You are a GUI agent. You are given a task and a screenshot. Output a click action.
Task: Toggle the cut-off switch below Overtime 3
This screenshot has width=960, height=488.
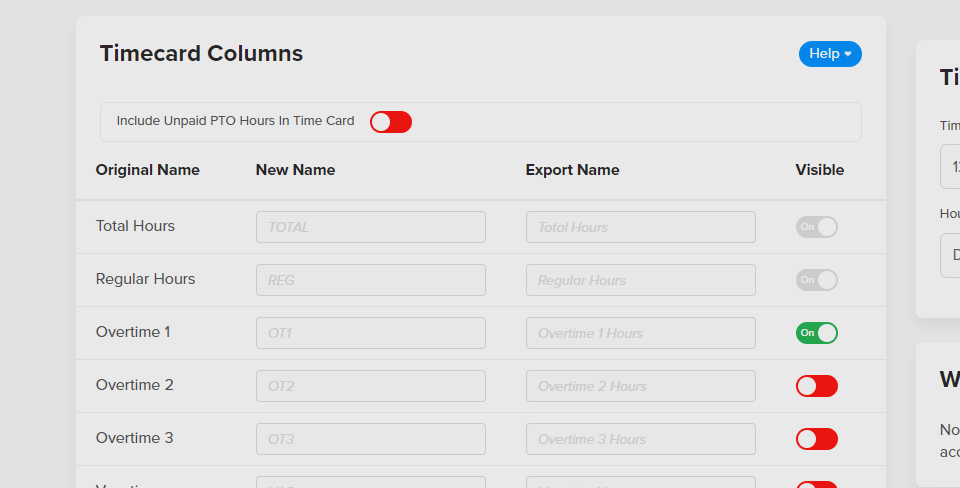(817, 484)
